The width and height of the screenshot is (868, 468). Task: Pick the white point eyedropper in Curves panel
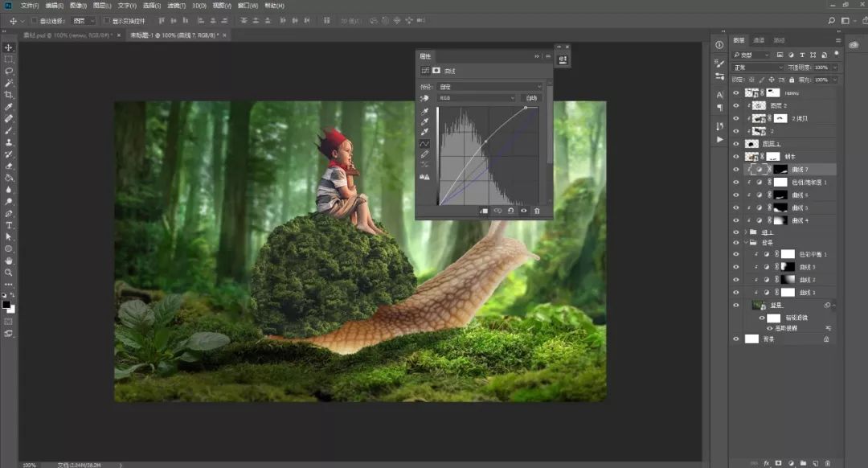pos(424,132)
